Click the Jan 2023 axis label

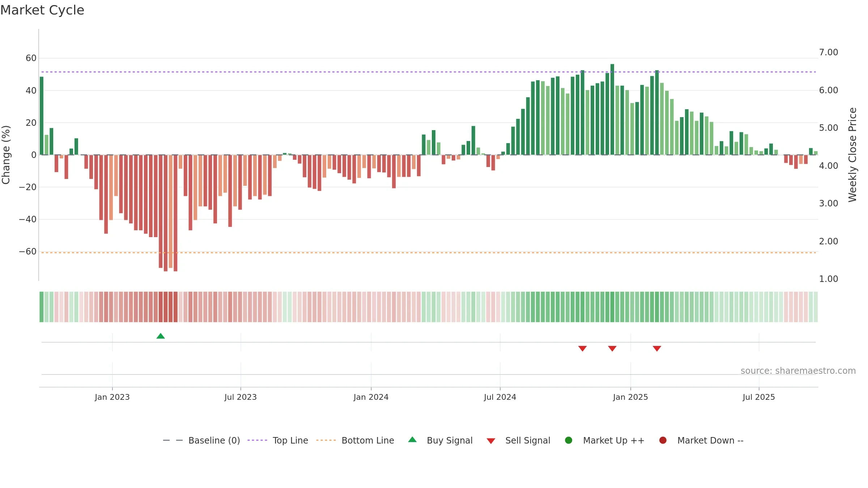pyautogui.click(x=112, y=397)
